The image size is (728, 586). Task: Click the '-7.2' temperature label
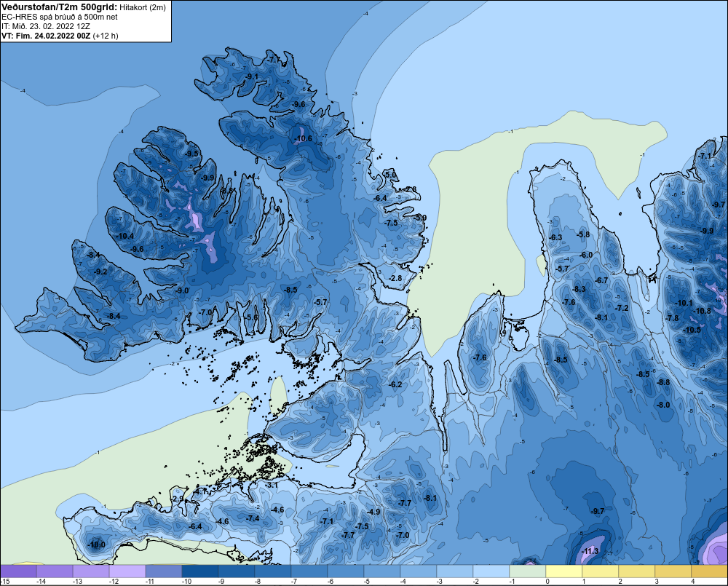(622, 309)
